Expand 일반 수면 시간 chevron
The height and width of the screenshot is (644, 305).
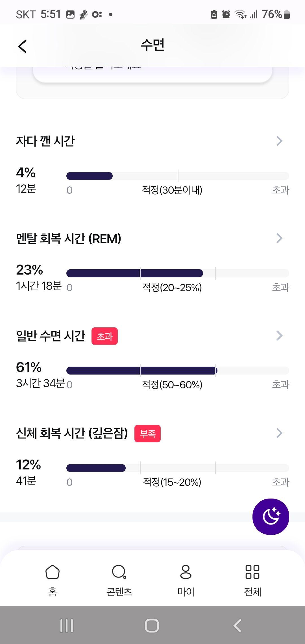pyautogui.click(x=279, y=336)
